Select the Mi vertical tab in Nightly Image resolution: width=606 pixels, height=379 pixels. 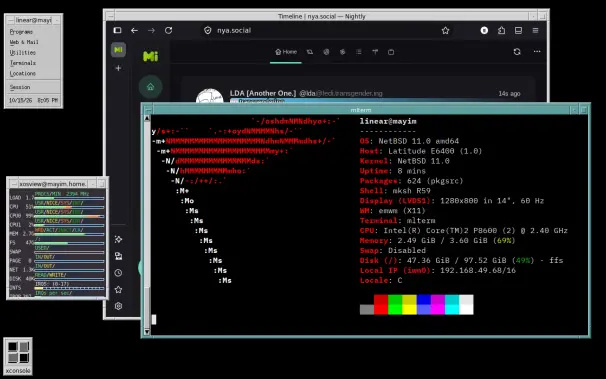point(118,49)
